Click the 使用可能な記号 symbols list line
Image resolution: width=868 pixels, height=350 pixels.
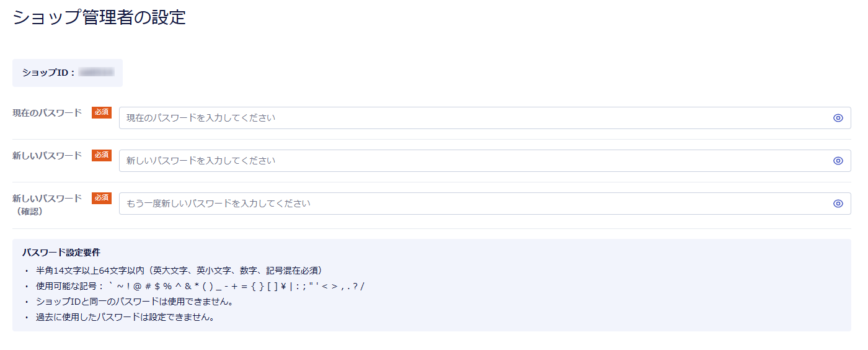[200, 286]
